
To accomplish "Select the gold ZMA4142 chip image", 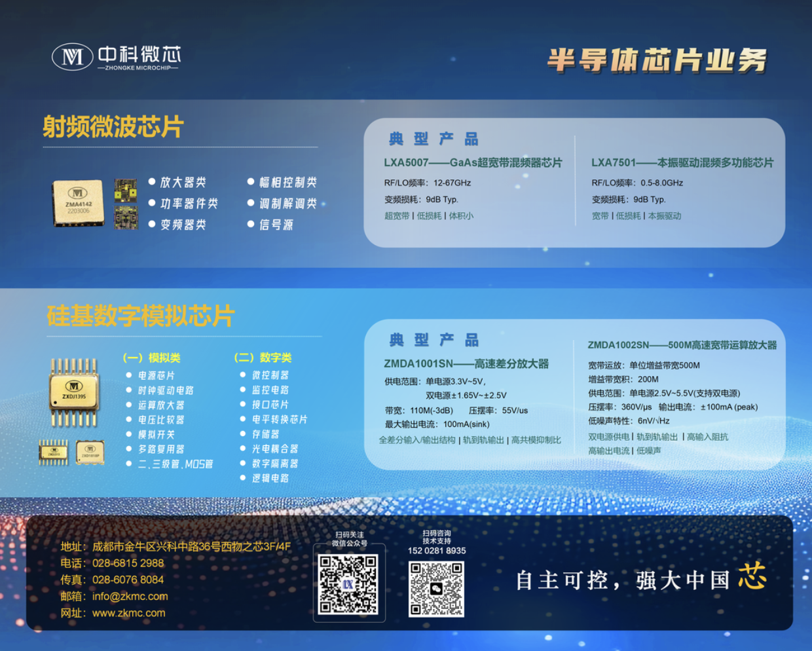I will coord(78,203).
